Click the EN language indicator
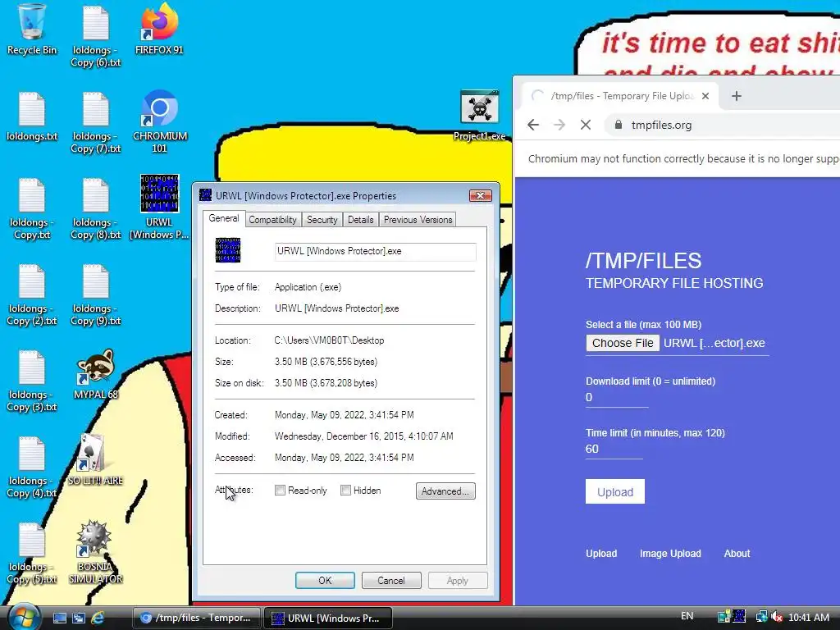The image size is (840, 630). [687, 616]
